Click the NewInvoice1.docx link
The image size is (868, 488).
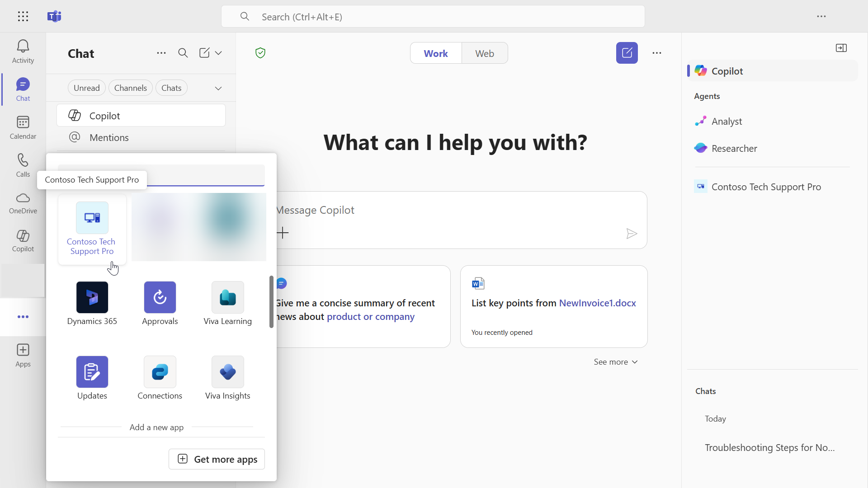(x=597, y=303)
